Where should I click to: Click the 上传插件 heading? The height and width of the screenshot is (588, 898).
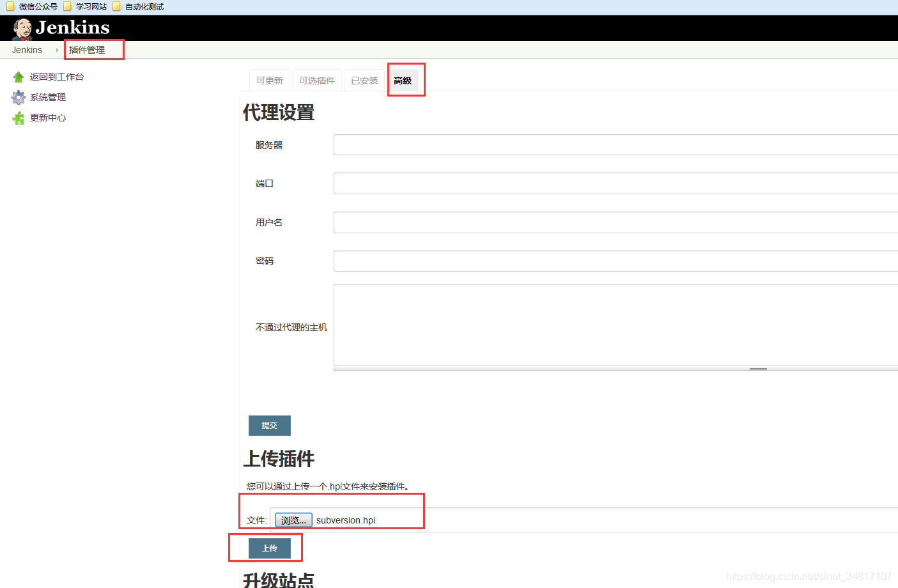click(x=279, y=459)
